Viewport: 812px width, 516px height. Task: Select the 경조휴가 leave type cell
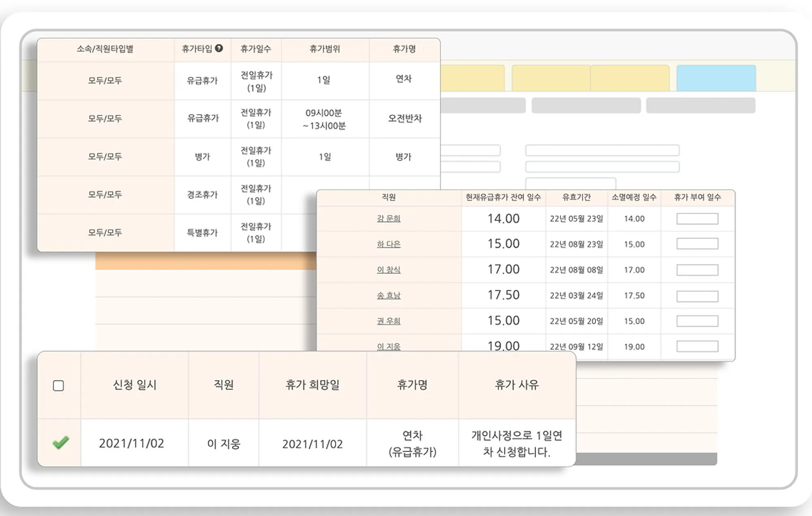202,195
